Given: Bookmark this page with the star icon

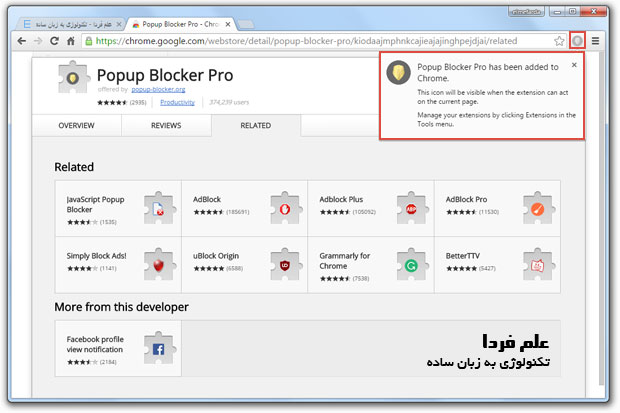Looking at the screenshot, I should tap(559, 41).
